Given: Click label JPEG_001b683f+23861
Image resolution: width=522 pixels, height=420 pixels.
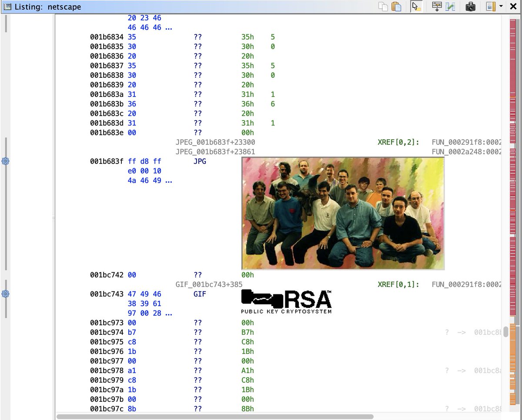Looking at the screenshot, I should (215, 152).
